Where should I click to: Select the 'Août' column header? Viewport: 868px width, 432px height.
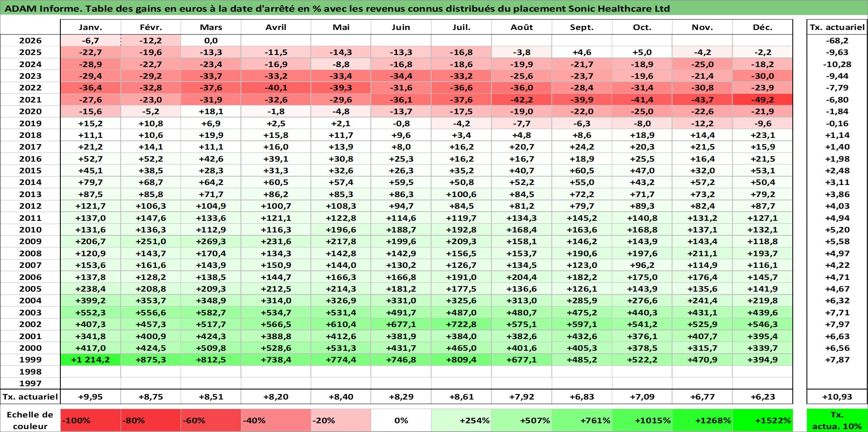pos(522,27)
